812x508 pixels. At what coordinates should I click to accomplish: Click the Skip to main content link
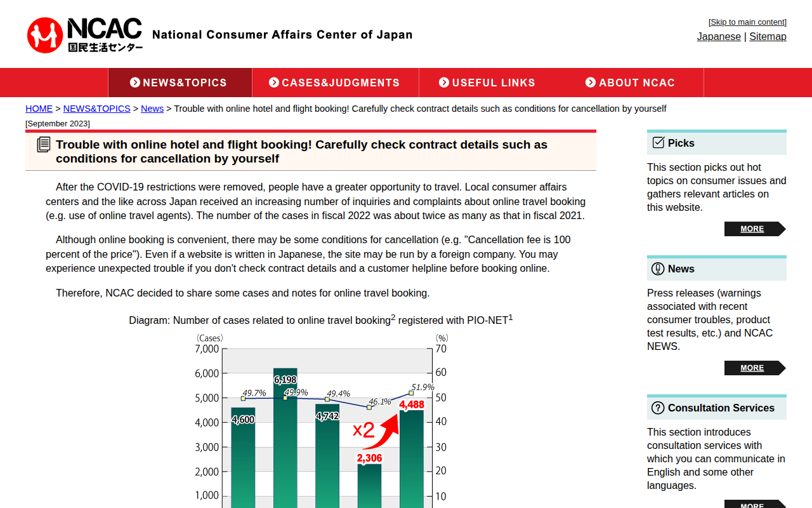747,22
